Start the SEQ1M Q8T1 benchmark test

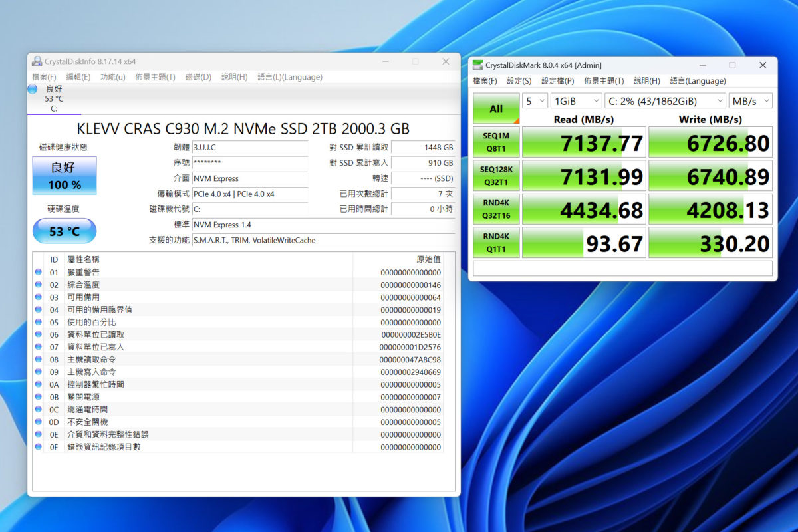point(495,141)
